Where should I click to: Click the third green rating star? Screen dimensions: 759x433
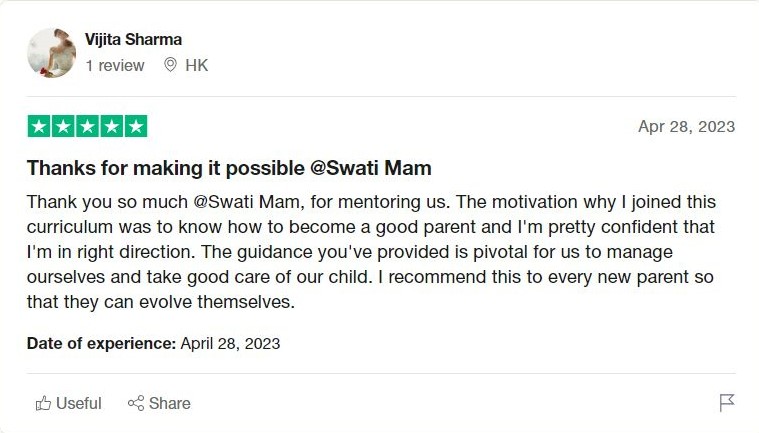pyautogui.click(x=87, y=127)
